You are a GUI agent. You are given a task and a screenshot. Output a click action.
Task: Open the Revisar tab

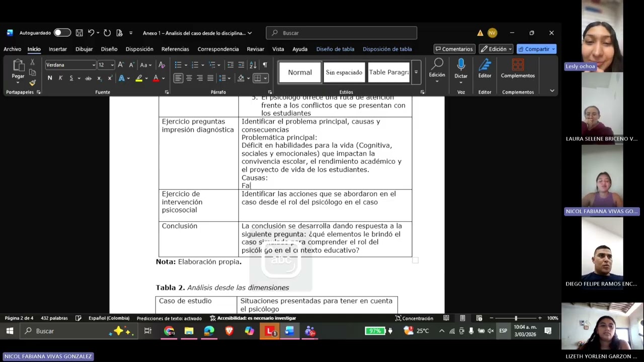256,49
